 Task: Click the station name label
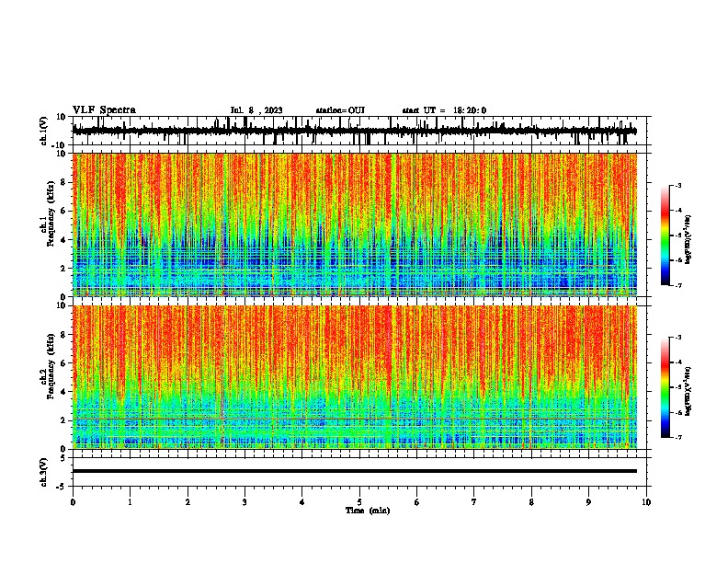(x=340, y=110)
